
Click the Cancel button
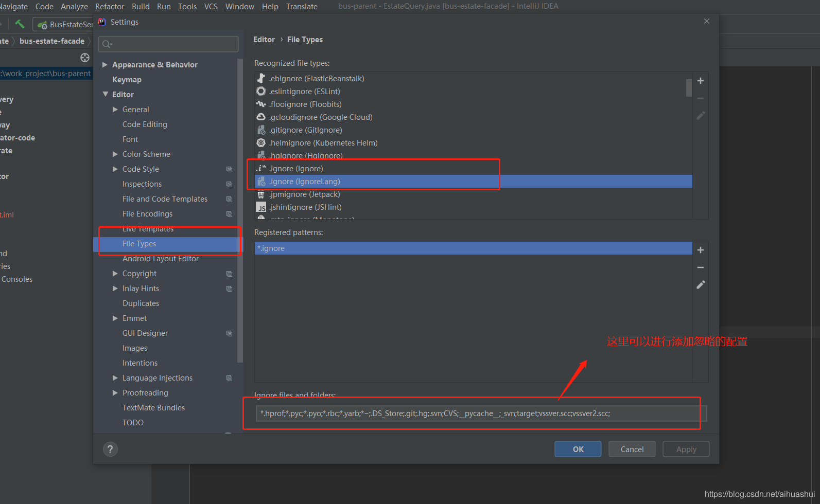tap(632, 449)
